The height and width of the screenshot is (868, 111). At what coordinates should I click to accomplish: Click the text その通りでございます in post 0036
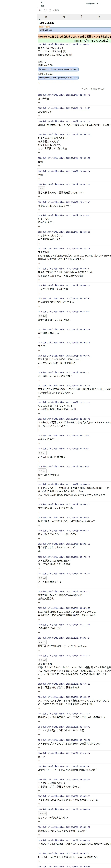pos(50,628)
